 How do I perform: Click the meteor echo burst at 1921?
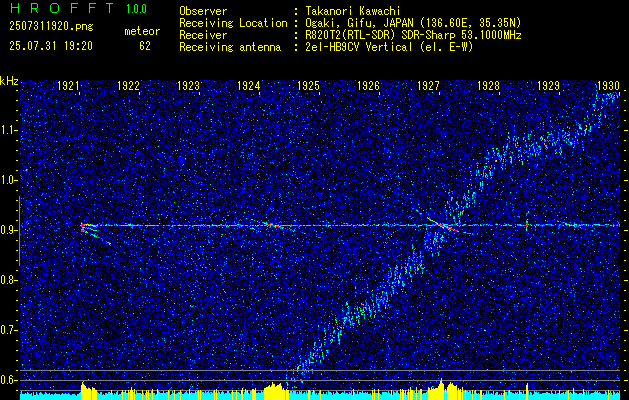click(x=89, y=230)
